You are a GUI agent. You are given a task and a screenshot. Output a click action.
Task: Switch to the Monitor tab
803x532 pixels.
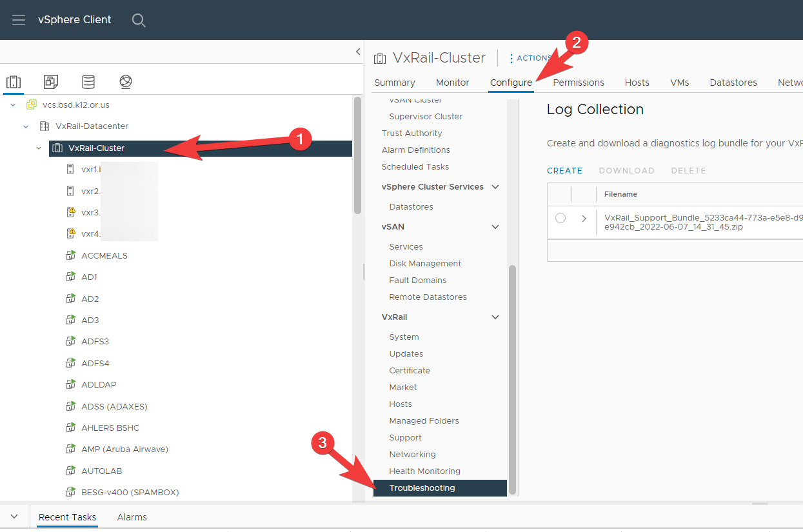click(x=452, y=82)
